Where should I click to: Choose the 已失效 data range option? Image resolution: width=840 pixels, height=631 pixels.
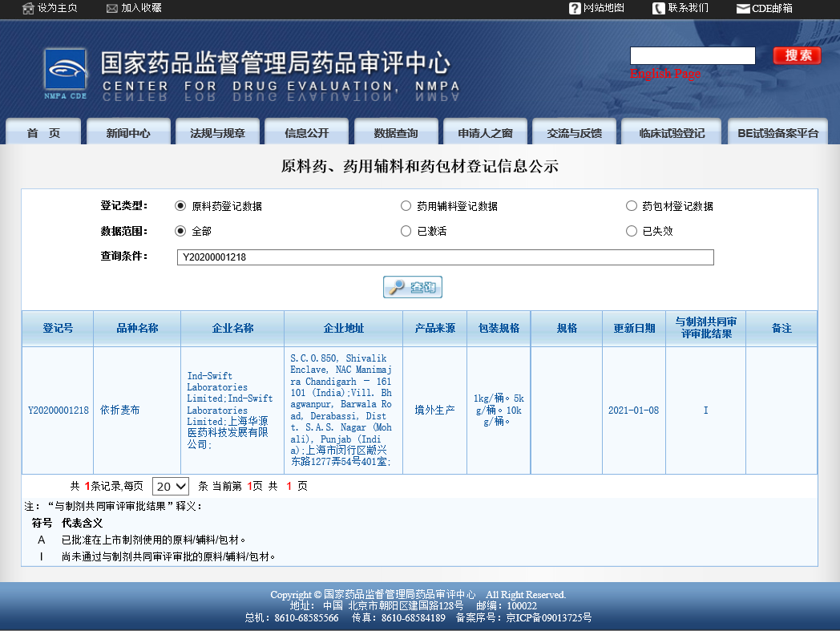point(632,231)
